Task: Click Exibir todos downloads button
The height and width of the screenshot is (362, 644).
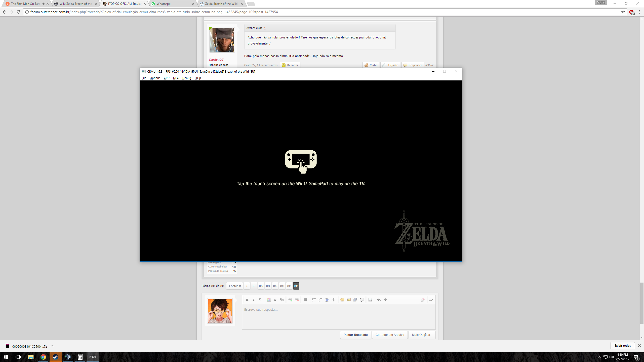Action: click(622, 346)
